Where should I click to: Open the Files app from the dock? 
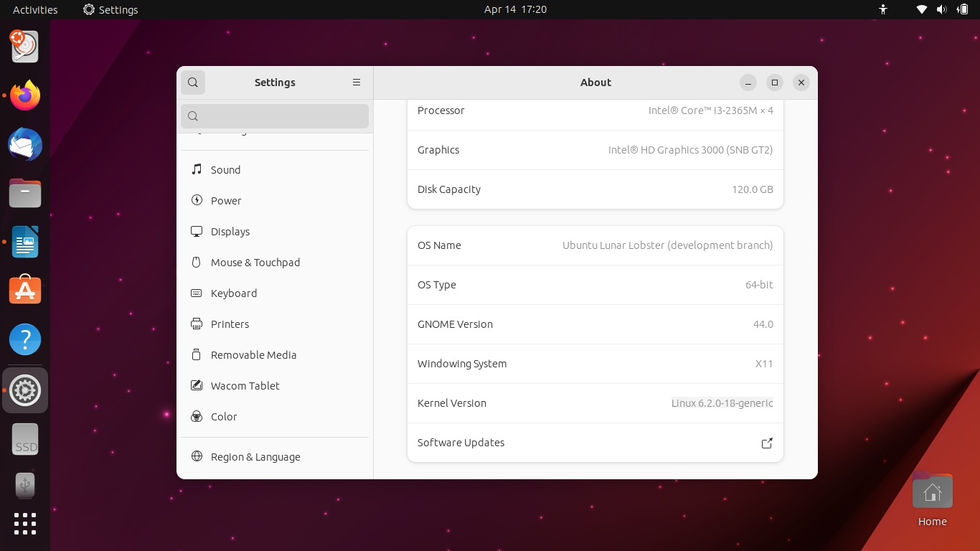point(25,193)
